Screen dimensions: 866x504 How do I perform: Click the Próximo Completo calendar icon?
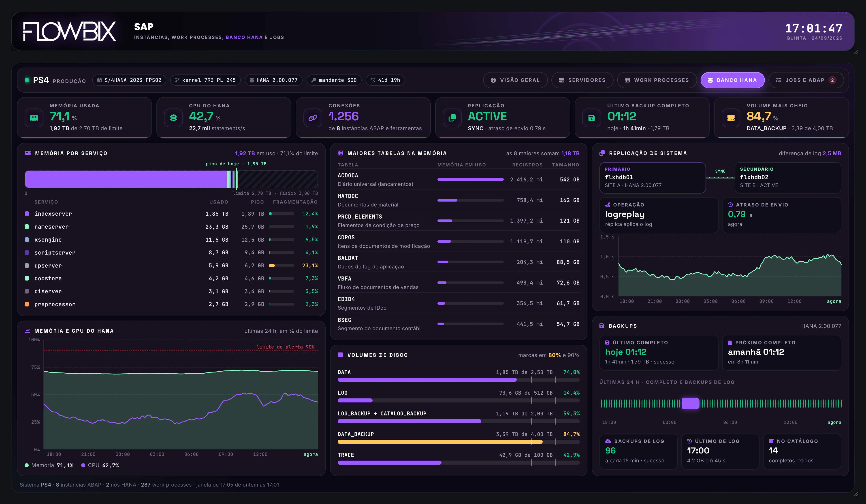tap(730, 342)
